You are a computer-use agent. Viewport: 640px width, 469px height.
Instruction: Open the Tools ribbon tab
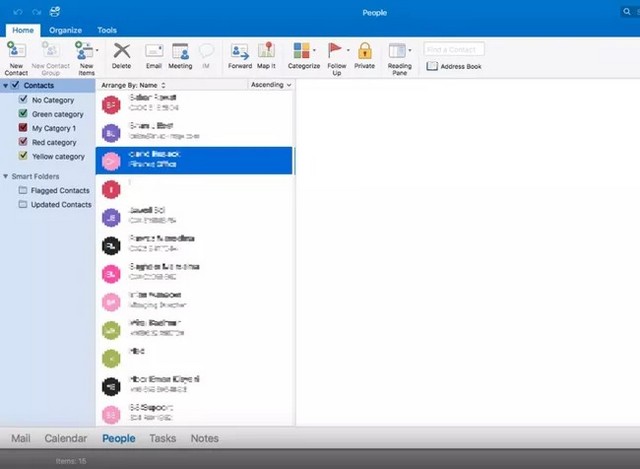(106, 30)
